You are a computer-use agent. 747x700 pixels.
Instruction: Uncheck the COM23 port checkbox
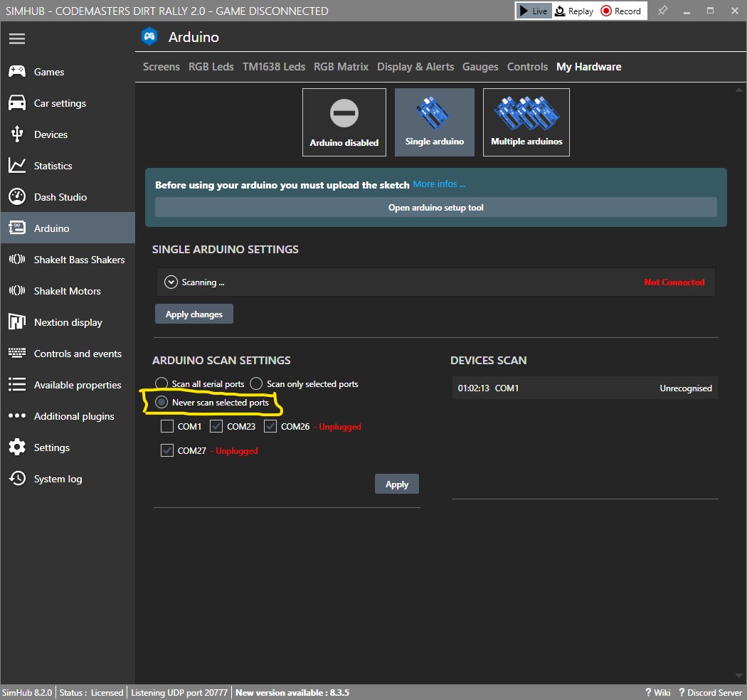tap(216, 426)
